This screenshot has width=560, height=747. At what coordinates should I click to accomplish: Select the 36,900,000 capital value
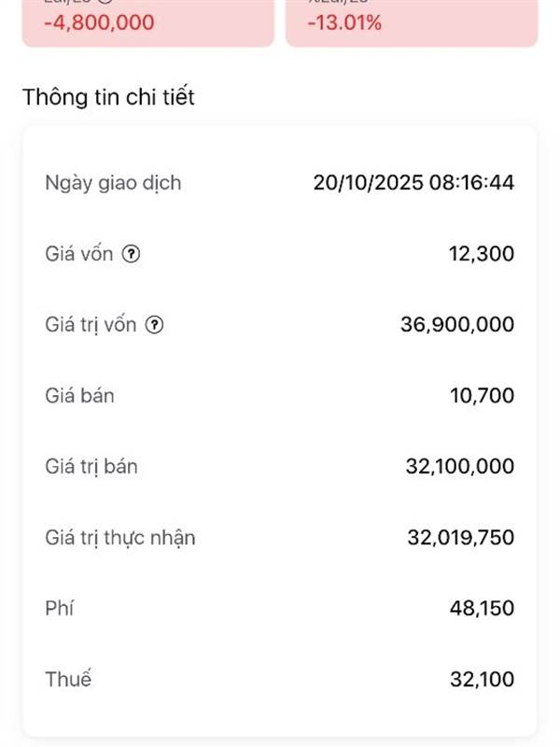457,324
